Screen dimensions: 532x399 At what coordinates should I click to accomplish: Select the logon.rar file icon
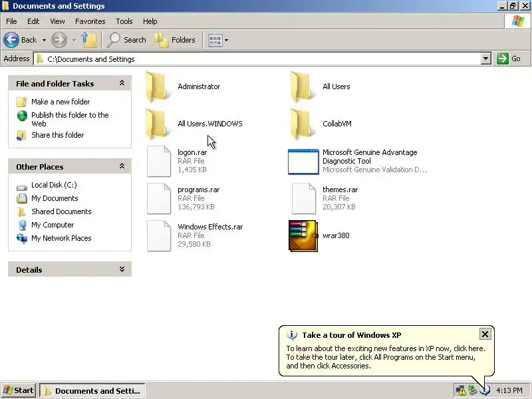(x=159, y=161)
